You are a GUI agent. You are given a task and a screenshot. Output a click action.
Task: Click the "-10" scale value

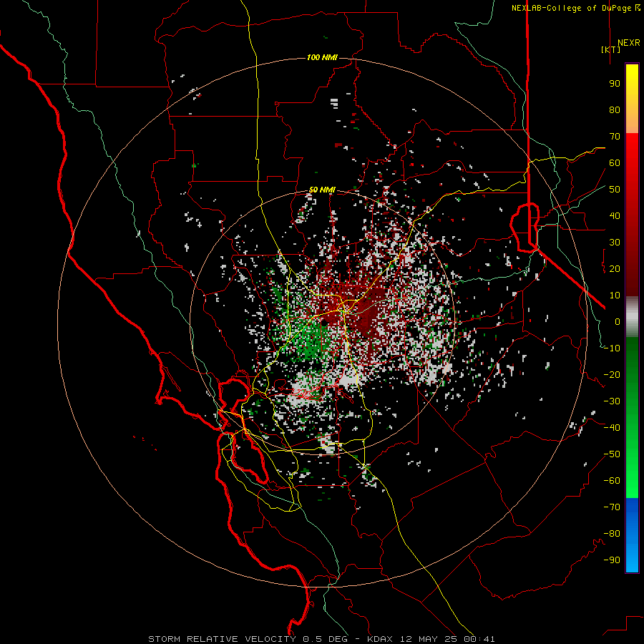[x=612, y=348]
